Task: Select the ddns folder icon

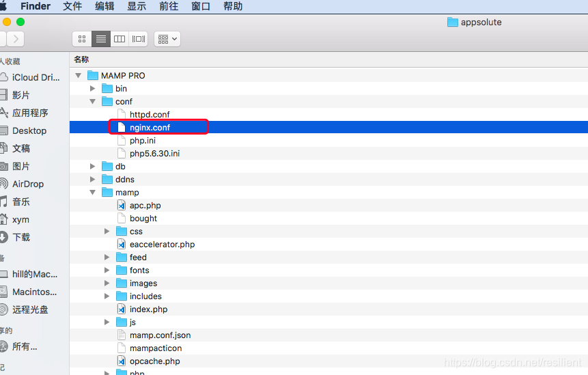Action: tap(107, 180)
